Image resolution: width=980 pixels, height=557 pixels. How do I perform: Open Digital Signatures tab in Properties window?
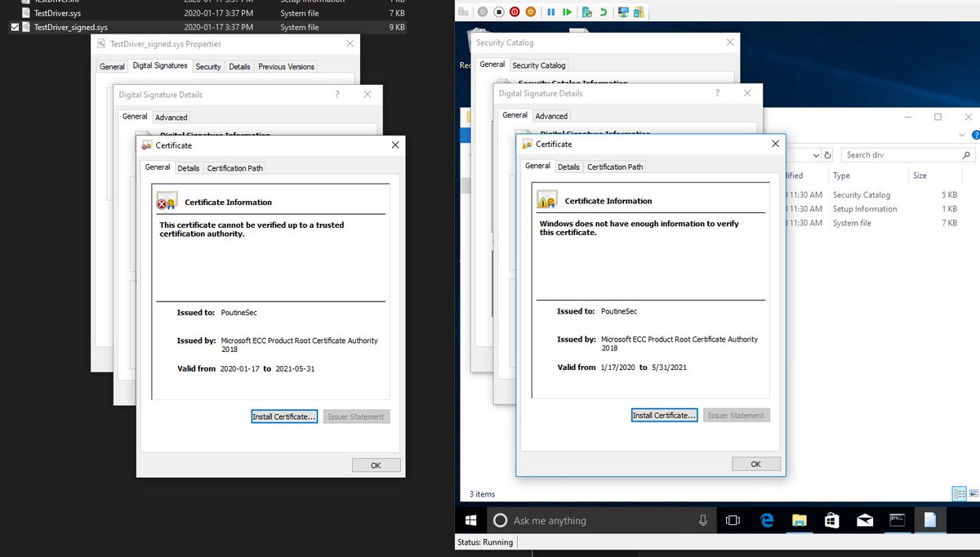point(160,66)
